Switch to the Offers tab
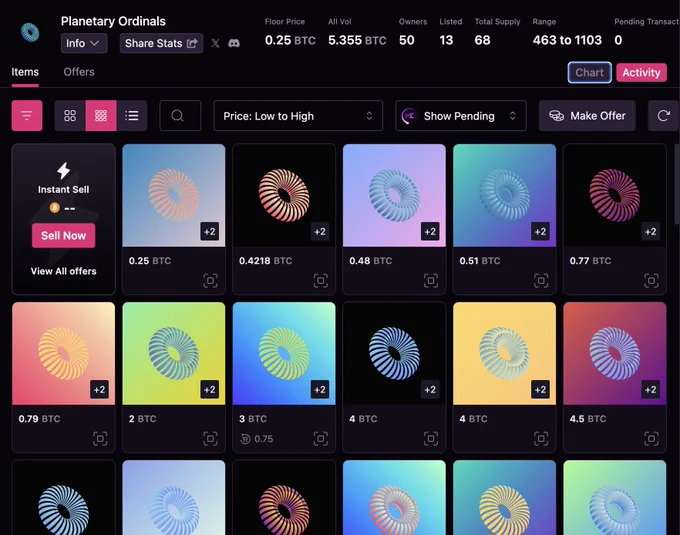The image size is (680, 535). 79,72
